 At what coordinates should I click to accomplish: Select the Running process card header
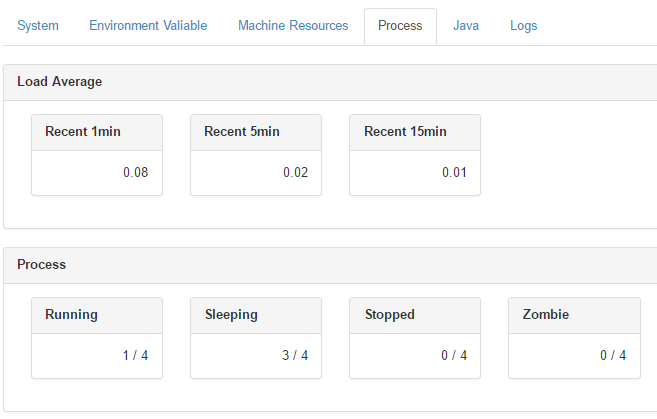point(72,315)
